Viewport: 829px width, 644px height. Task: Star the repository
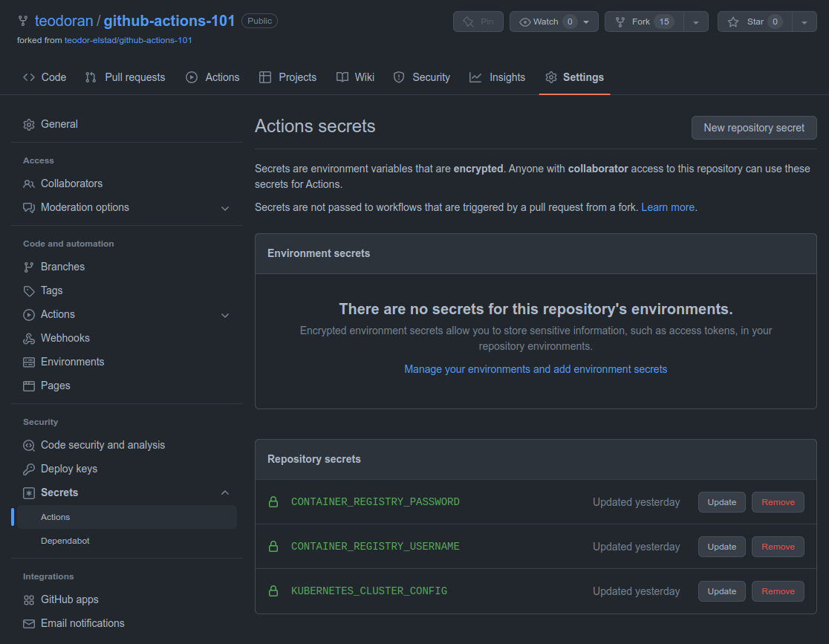pyautogui.click(x=755, y=22)
